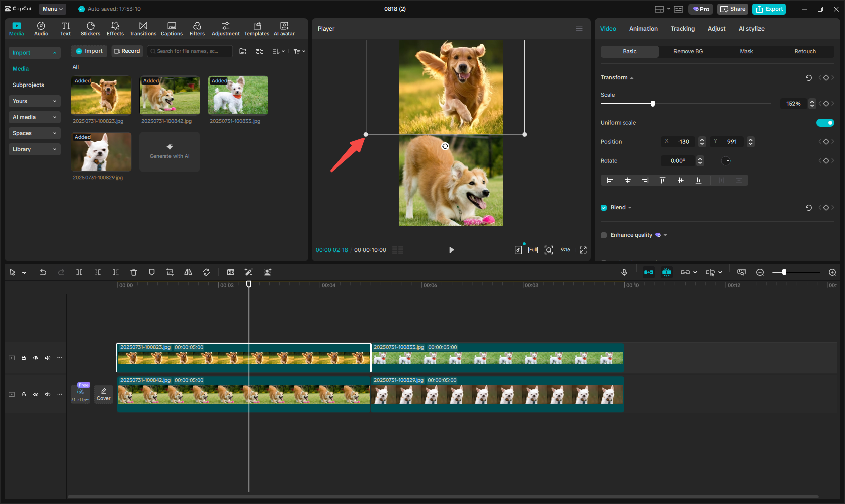
Task: Click the Crop icon in the timeline toolbar
Action: [x=170, y=272]
